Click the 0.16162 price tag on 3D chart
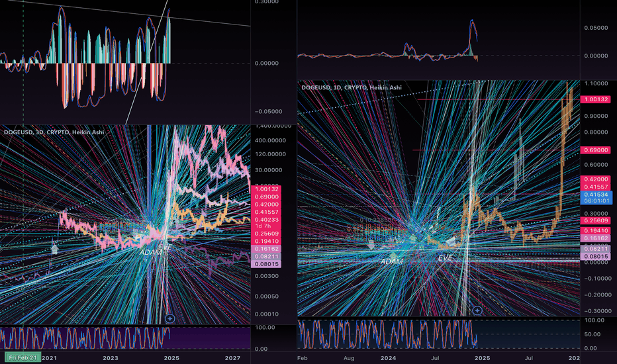This screenshot has width=617, height=364. (266, 249)
